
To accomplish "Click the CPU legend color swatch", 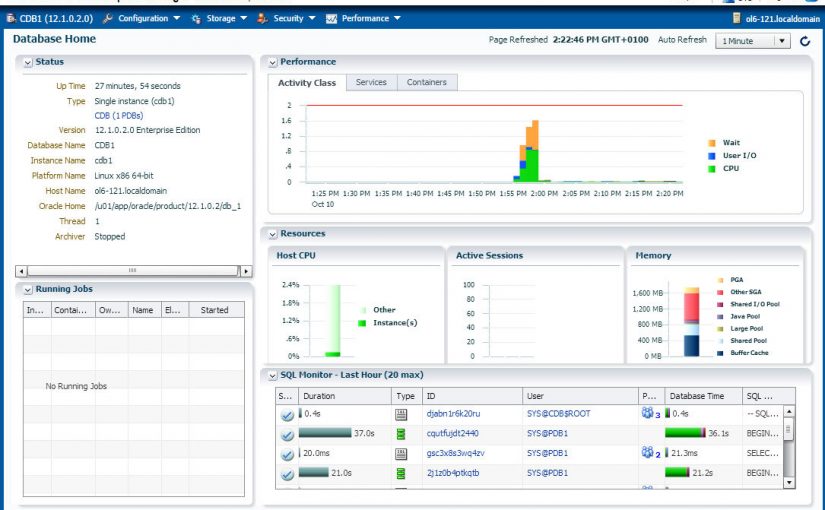I will [x=712, y=169].
